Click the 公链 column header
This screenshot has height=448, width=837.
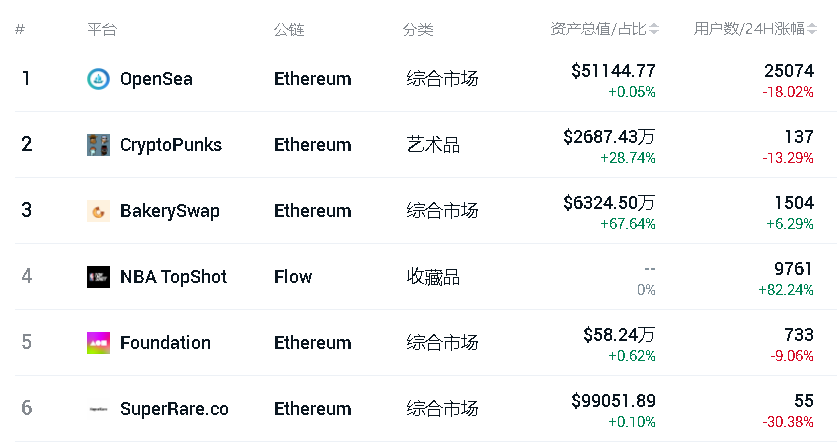(288, 30)
